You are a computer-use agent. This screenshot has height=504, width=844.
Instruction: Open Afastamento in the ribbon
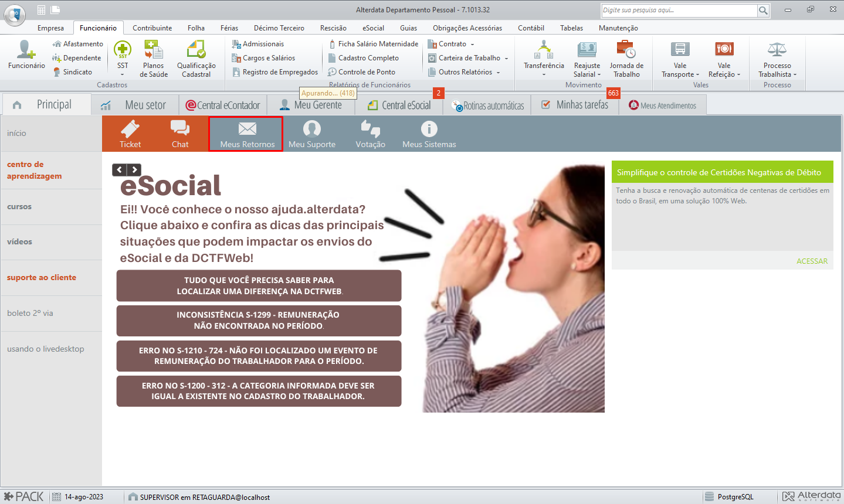tap(77, 44)
